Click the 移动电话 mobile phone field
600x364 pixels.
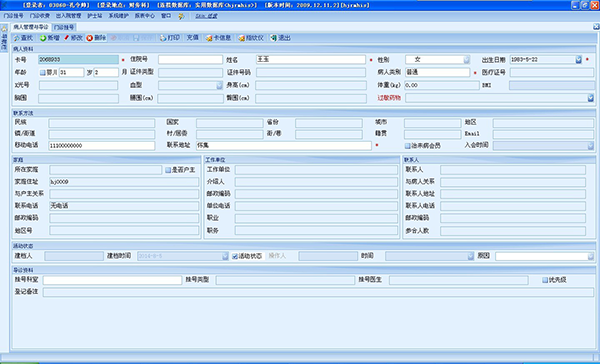pyautogui.click(x=102, y=146)
